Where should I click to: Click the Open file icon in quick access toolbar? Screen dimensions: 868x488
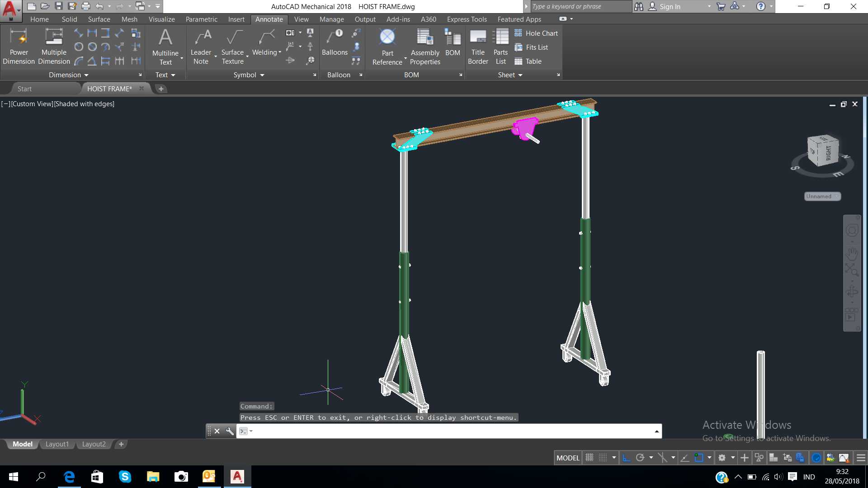[45, 6]
